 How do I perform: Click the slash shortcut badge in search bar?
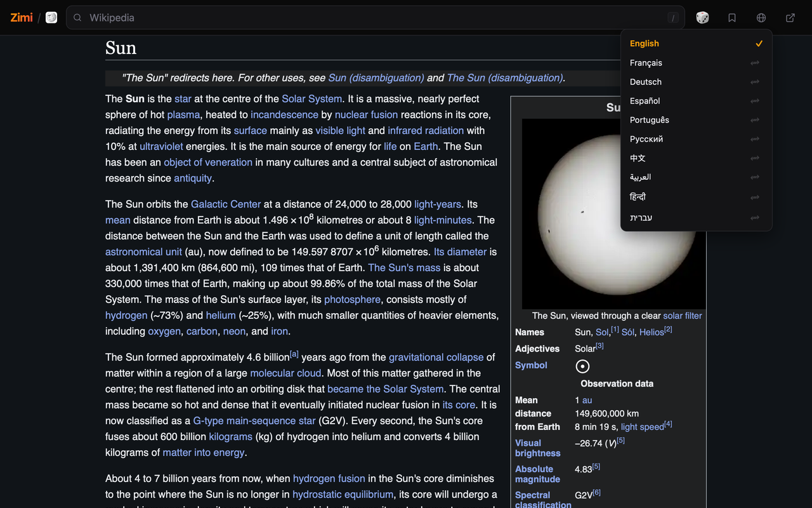[x=673, y=18]
